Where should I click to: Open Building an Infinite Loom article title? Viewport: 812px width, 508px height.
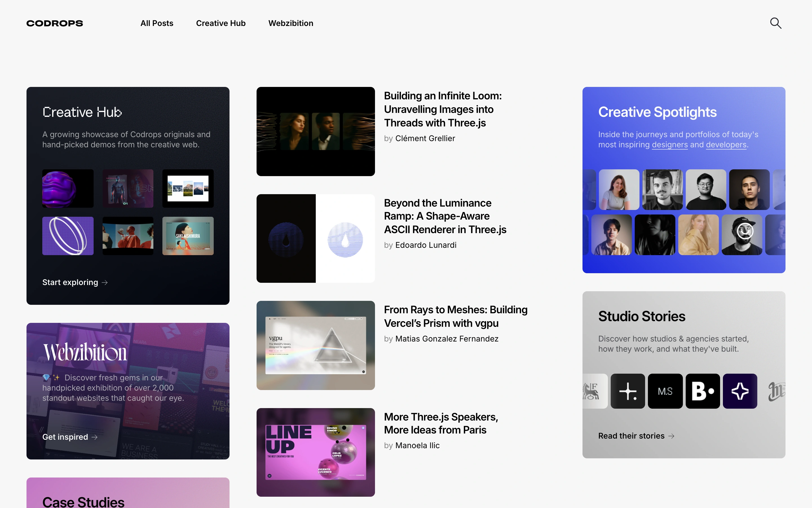coord(443,109)
